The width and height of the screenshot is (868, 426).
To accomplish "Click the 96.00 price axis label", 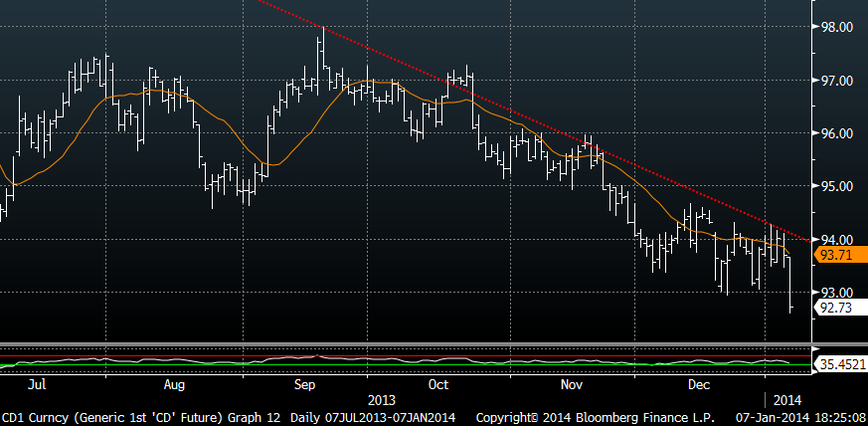I will 833,133.
